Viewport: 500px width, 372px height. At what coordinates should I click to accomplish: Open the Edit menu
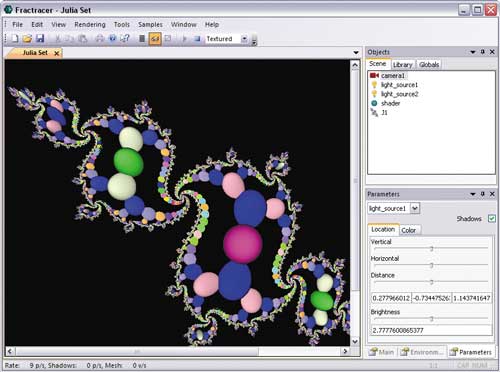[37, 24]
